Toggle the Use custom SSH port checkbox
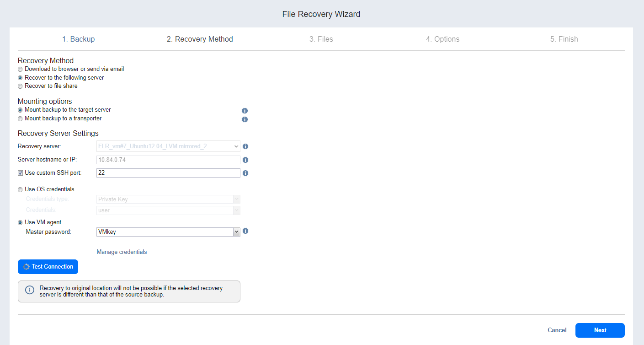This screenshot has height=345, width=644. (20, 173)
